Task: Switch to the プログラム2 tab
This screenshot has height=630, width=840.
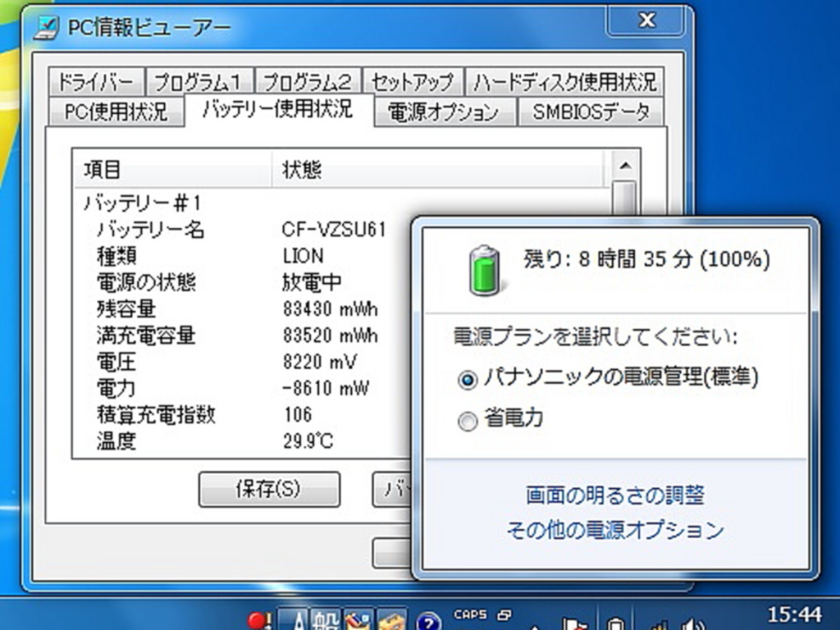Action: point(308,82)
